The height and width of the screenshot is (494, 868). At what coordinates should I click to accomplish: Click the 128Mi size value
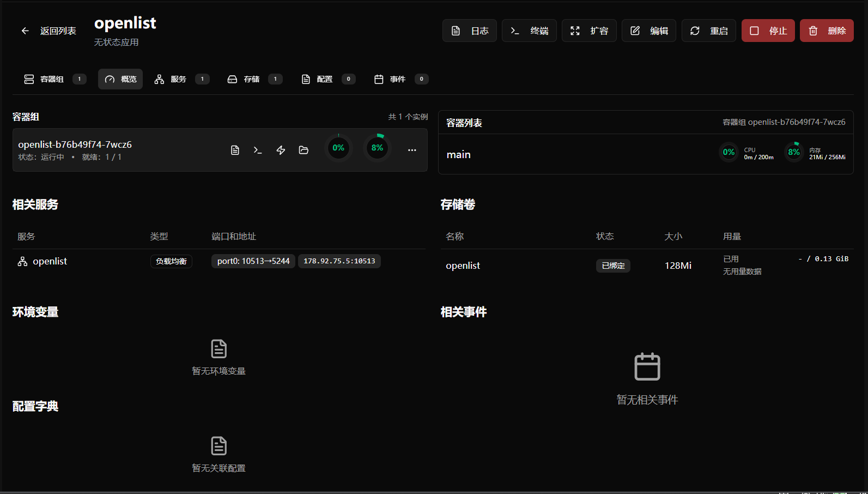(678, 266)
